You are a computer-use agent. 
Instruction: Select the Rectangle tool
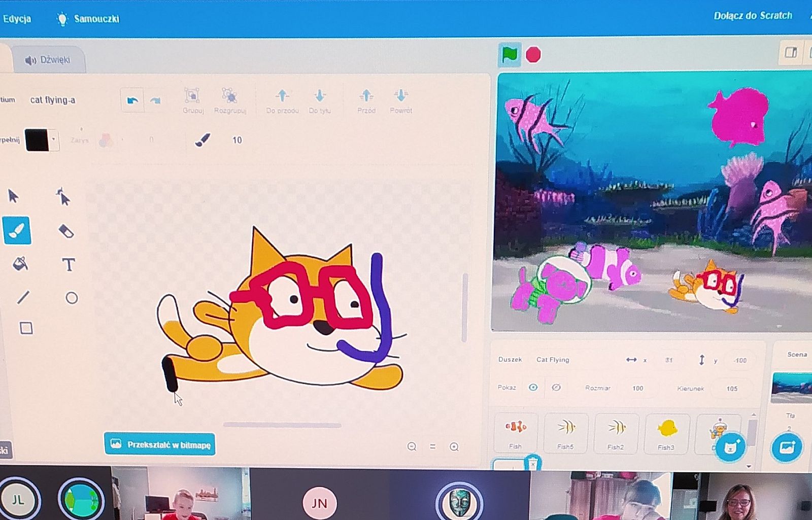26,328
